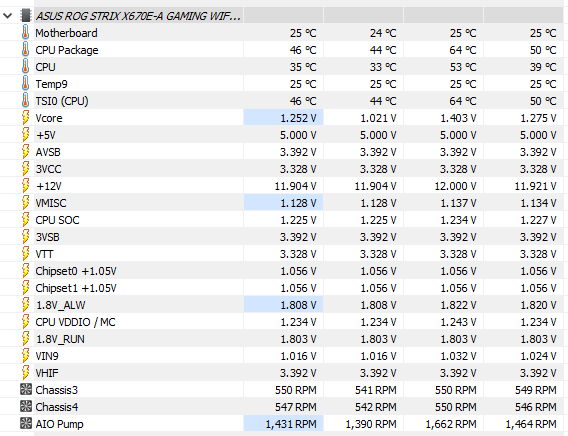Image resolution: width=568 pixels, height=436 pixels.
Task: Click the motherboard chip icon beside ASUS ROG STRIX
Action: pos(26,16)
